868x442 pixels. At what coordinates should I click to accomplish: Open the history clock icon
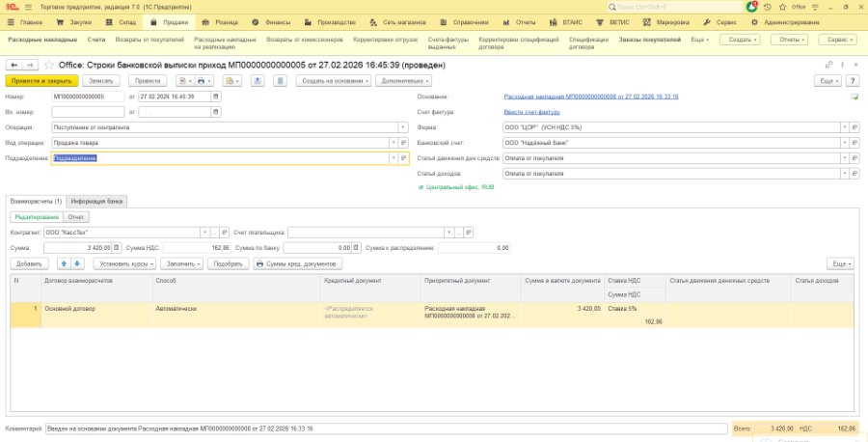pyautogui.click(x=768, y=7)
